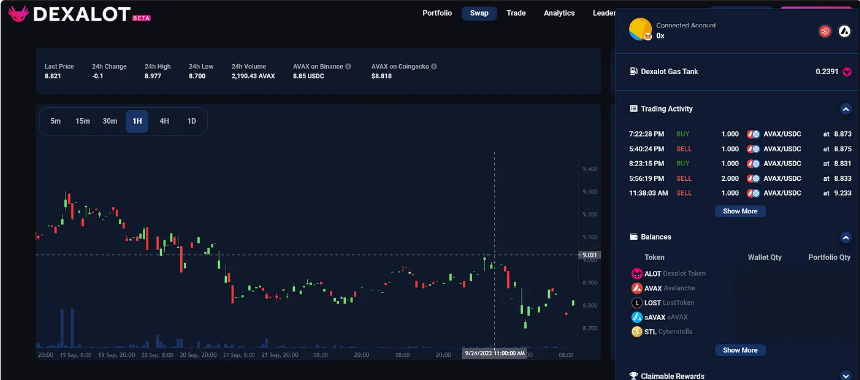The height and width of the screenshot is (380, 860).
Task: Click the wallet icon by Balances
Action: tap(633, 237)
